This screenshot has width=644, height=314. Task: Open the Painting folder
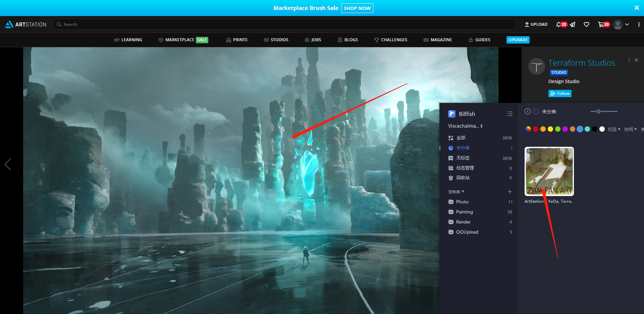pyautogui.click(x=480, y=212)
